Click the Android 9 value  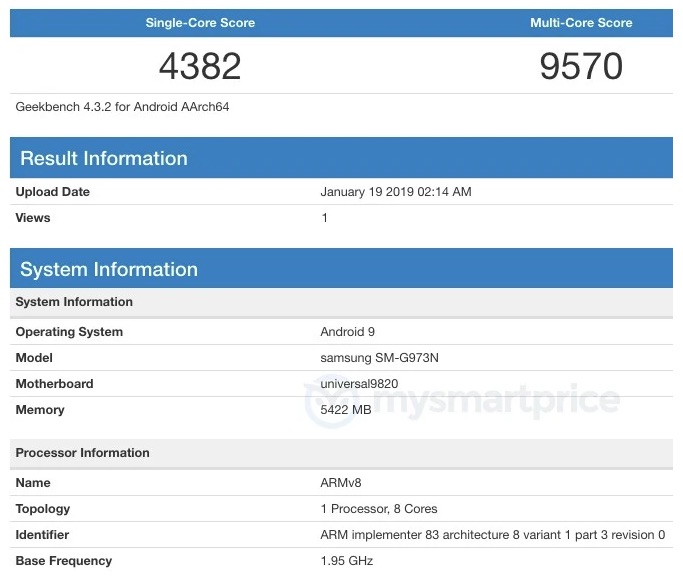(x=348, y=332)
